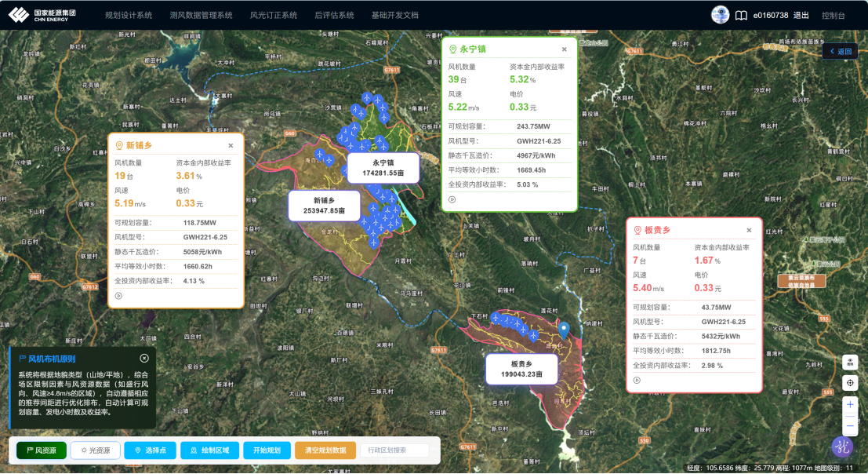Expand details icon in 板贵乡 card

click(637, 381)
